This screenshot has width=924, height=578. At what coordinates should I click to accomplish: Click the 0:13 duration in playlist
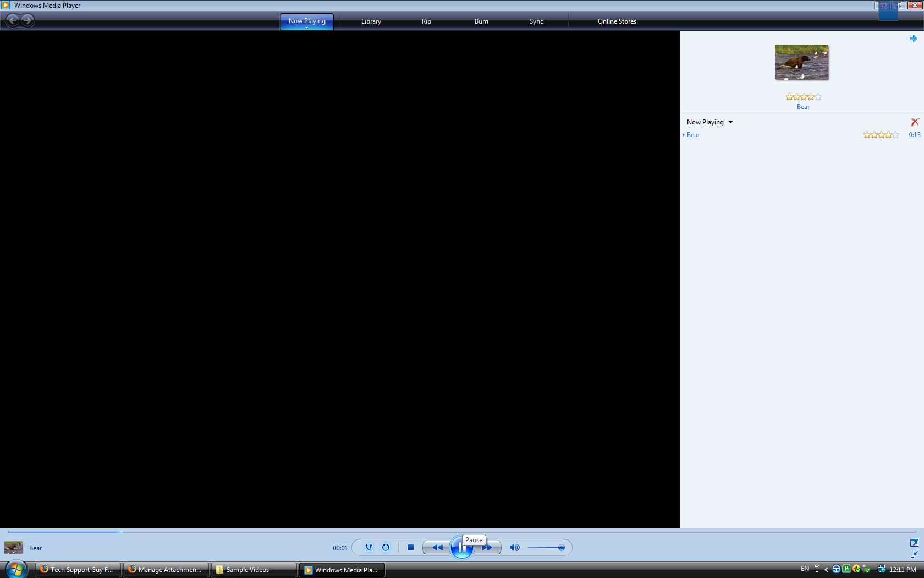[914, 135]
